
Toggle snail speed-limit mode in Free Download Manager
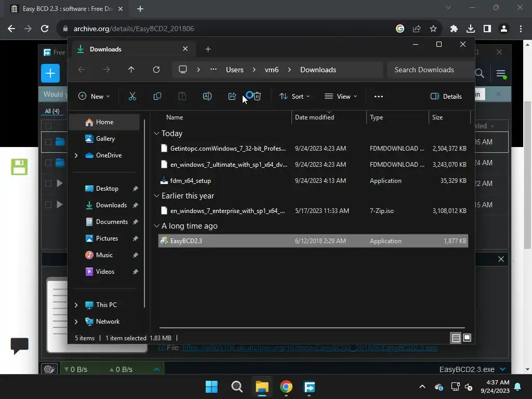[49, 369]
